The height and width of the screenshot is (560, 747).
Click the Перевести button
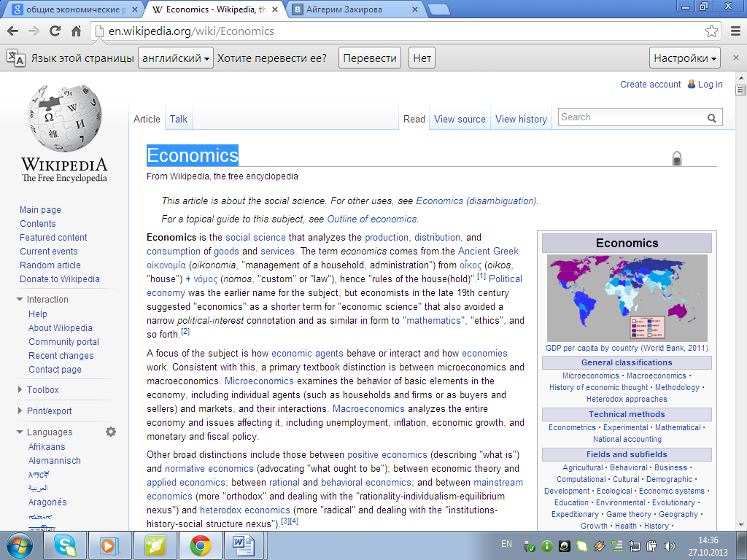(x=370, y=58)
